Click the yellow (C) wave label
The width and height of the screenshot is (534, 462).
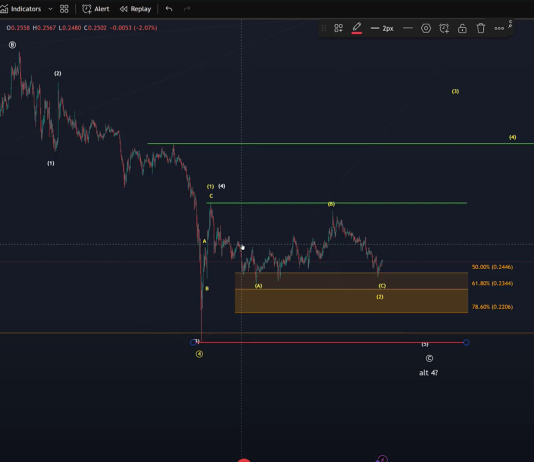(x=382, y=286)
